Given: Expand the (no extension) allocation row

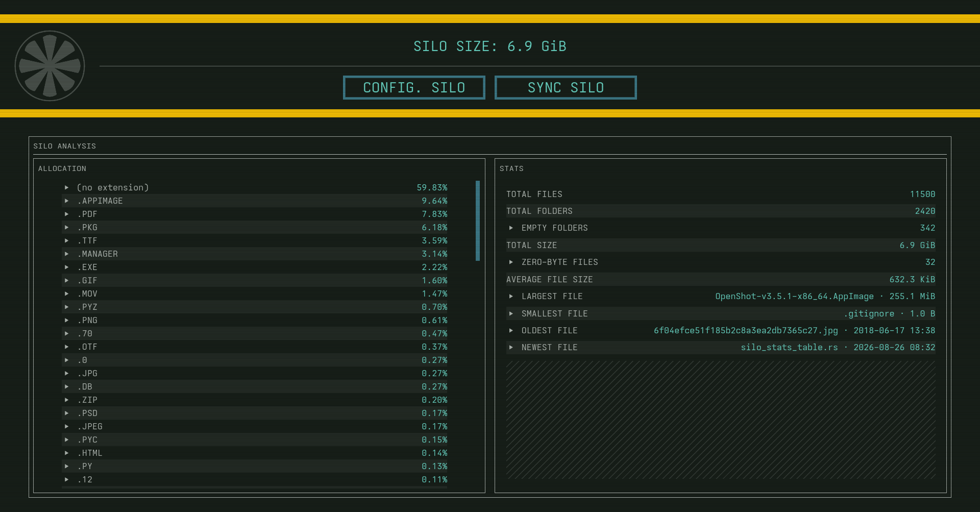Looking at the screenshot, I should tap(67, 187).
